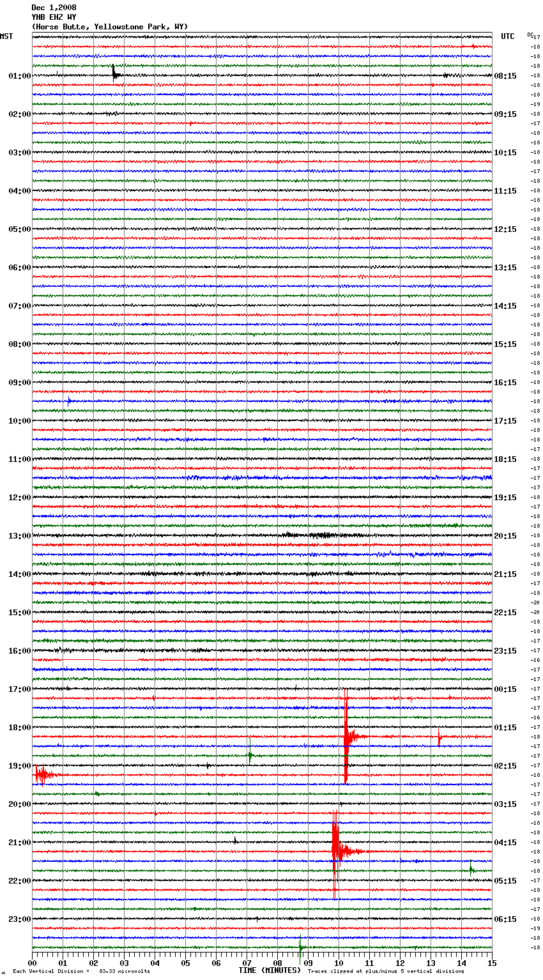
Task: Click the 18:15 UTC time label
Action: (x=505, y=459)
